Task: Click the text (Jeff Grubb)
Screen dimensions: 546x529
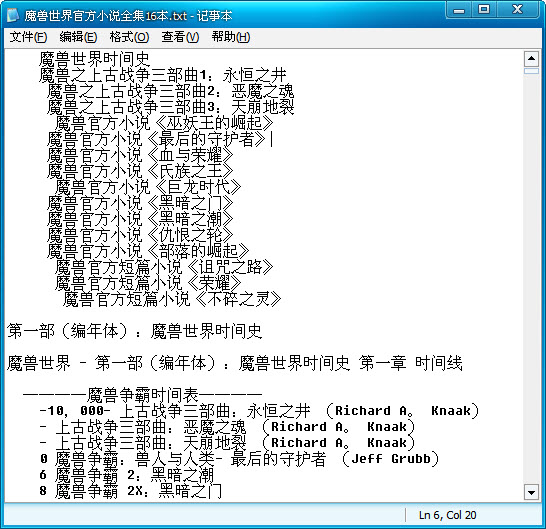Action: (x=390, y=459)
